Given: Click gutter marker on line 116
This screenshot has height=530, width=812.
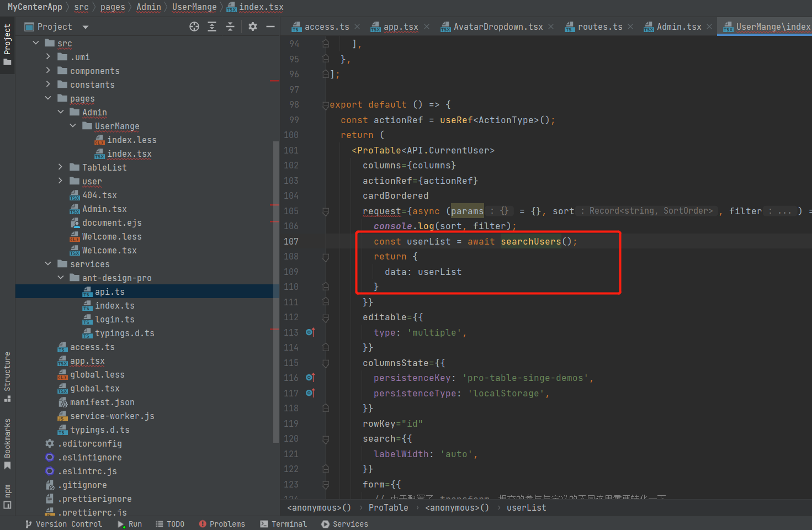Looking at the screenshot, I should click(310, 378).
